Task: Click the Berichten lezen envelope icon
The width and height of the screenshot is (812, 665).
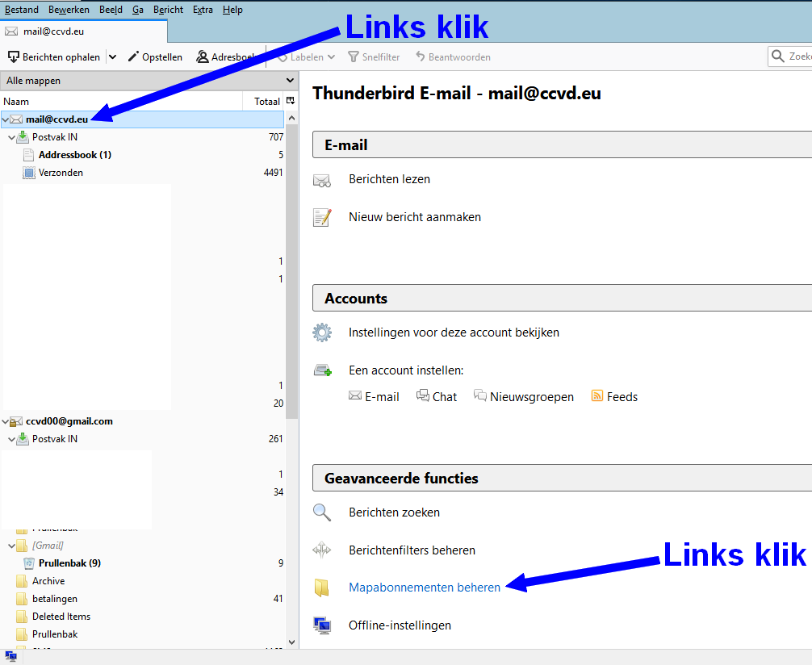Action: coord(322,180)
